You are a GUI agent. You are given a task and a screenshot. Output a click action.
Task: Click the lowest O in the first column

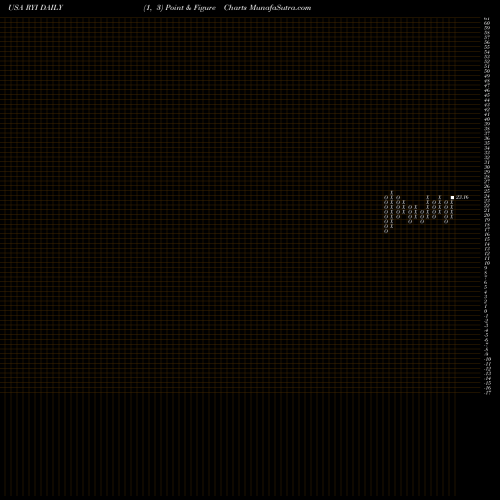click(x=386, y=231)
